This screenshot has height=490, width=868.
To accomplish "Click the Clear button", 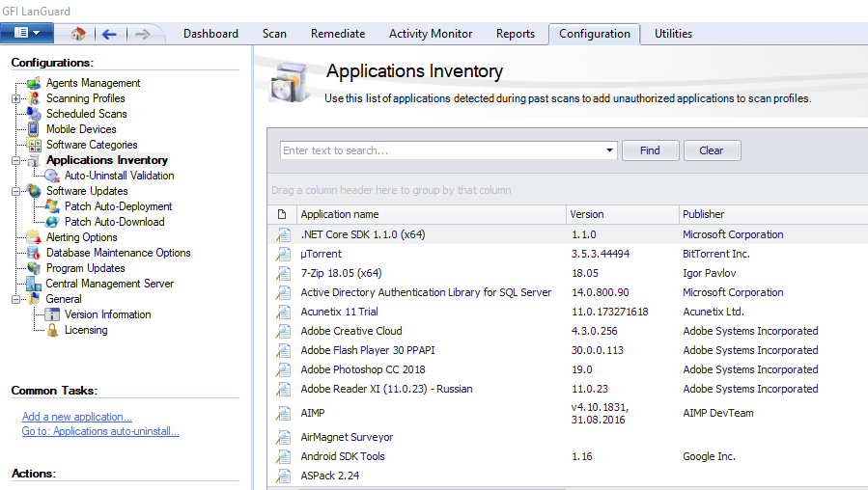I will 712,150.
